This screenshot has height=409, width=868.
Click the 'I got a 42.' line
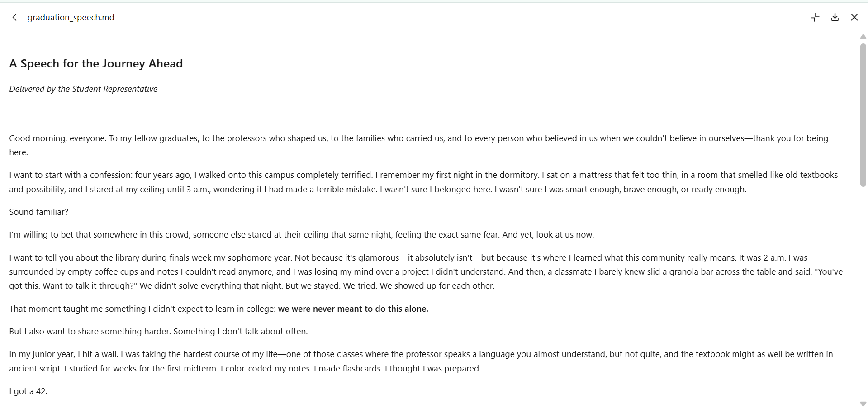click(x=28, y=391)
